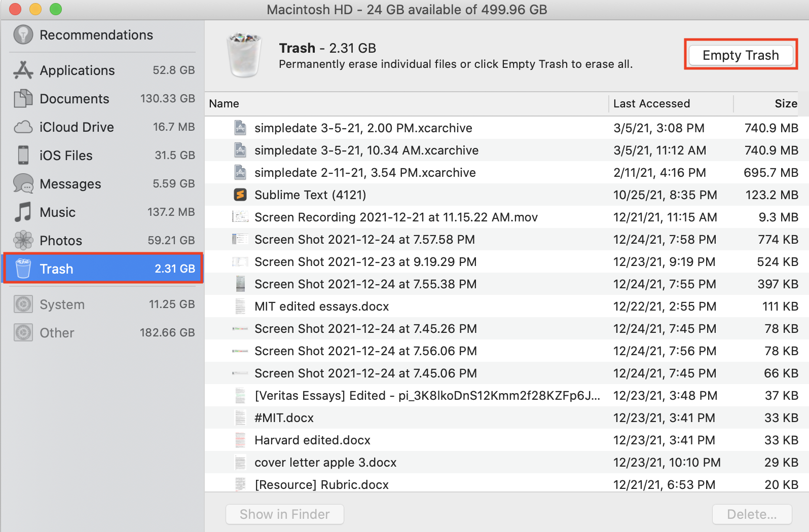Screen dimensions: 809x532
Task: Click the Trash bin icon in sidebar
Action: [x=23, y=269]
